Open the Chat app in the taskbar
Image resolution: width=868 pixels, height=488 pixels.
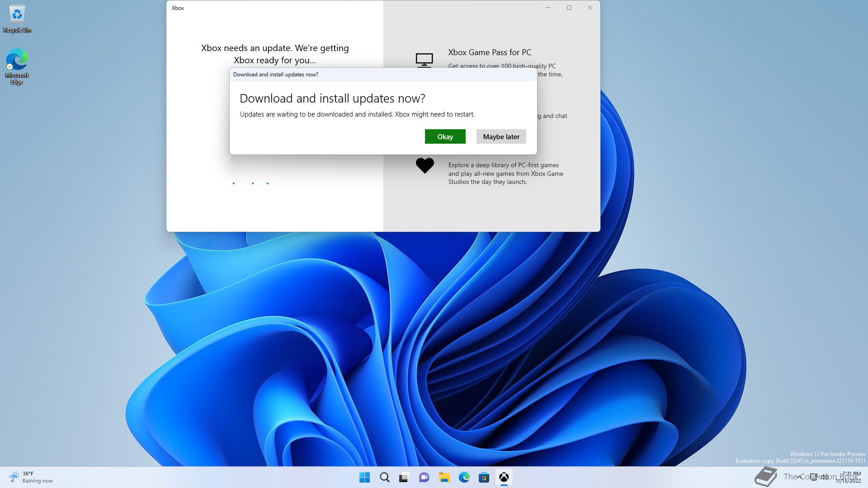tap(424, 477)
